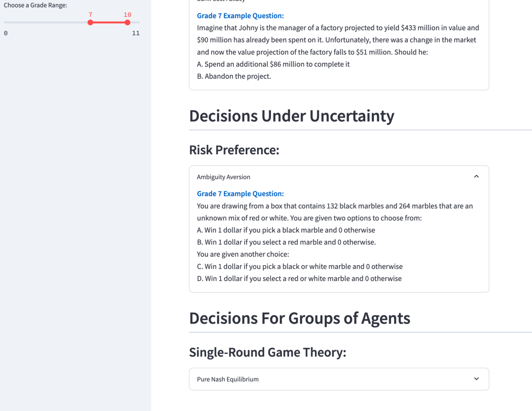Click the red selected range between slider handles
Screen dimensions: 532x411
(x=109, y=22)
